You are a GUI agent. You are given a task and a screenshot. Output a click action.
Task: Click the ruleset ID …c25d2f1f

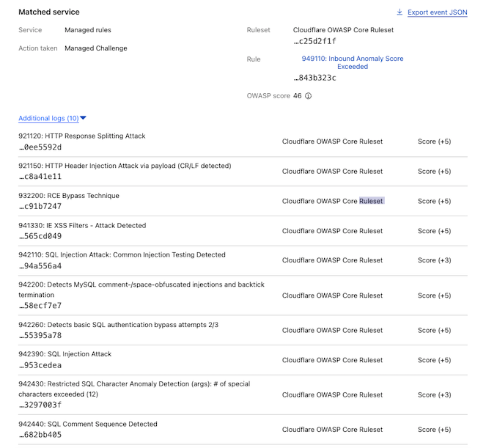pos(315,41)
